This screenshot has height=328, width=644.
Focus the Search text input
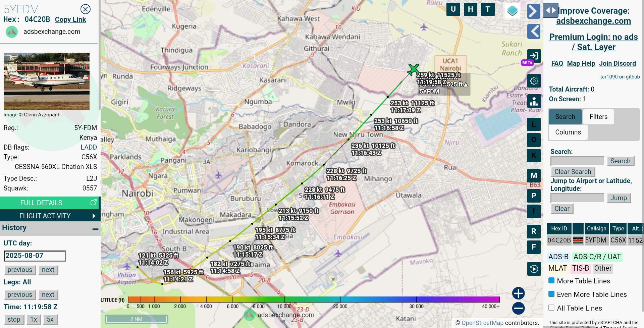tap(577, 161)
